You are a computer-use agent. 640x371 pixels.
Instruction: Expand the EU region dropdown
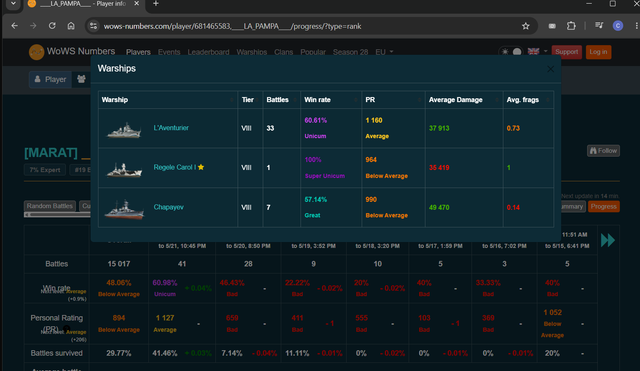(384, 52)
